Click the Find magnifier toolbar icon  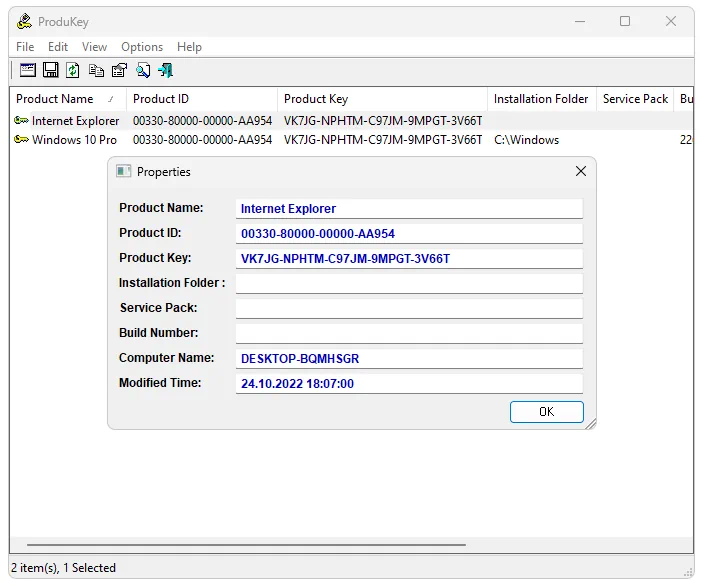click(x=143, y=70)
